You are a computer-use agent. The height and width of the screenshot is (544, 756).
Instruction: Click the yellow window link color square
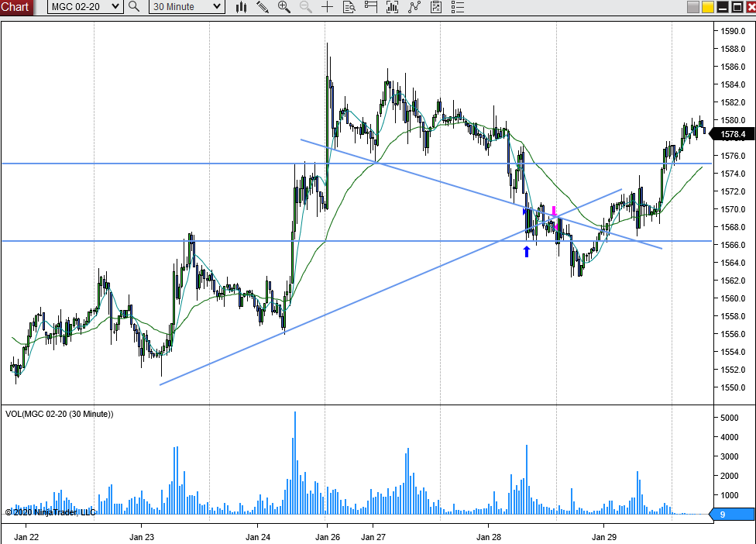(707, 7)
